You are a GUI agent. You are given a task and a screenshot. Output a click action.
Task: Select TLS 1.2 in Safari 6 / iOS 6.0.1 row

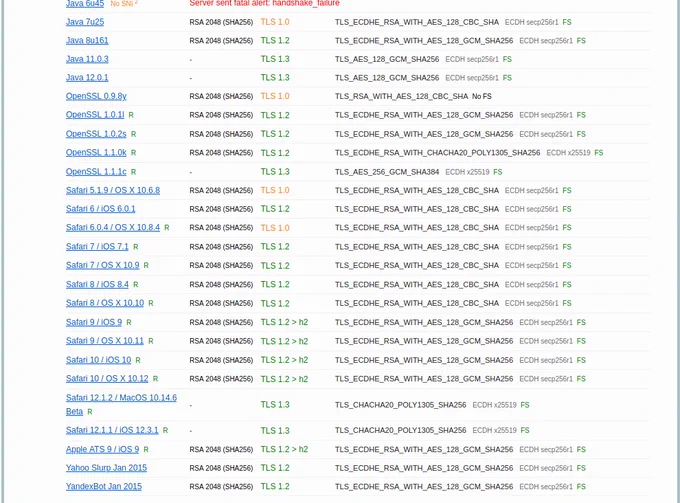pos(275,209)
